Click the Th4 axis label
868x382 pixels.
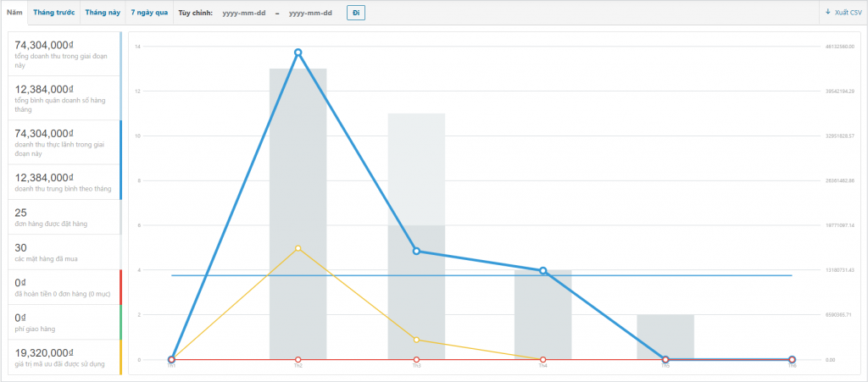tap(543, 365)
